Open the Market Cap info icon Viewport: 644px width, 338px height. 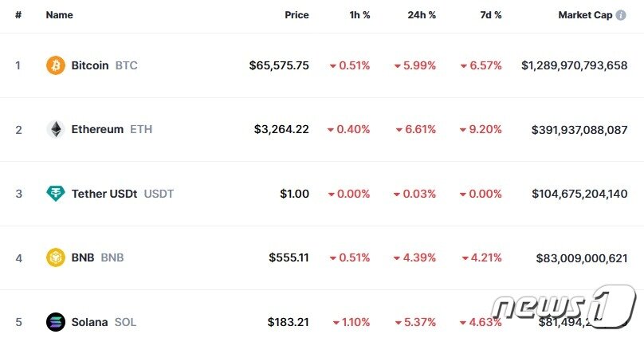coord(621,15)
